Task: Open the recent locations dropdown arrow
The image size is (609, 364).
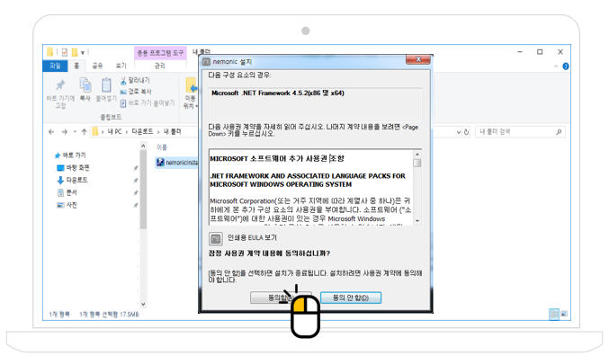Action: [75, 132]
